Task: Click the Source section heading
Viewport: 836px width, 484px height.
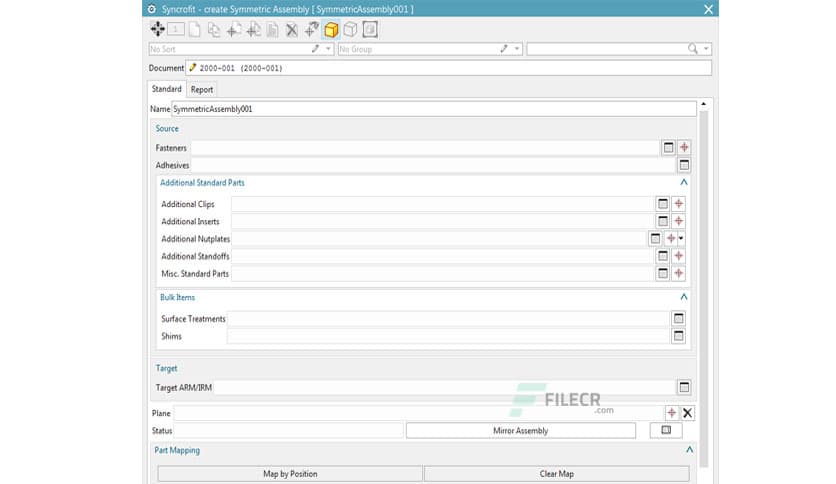Action: tap(167, 128)
